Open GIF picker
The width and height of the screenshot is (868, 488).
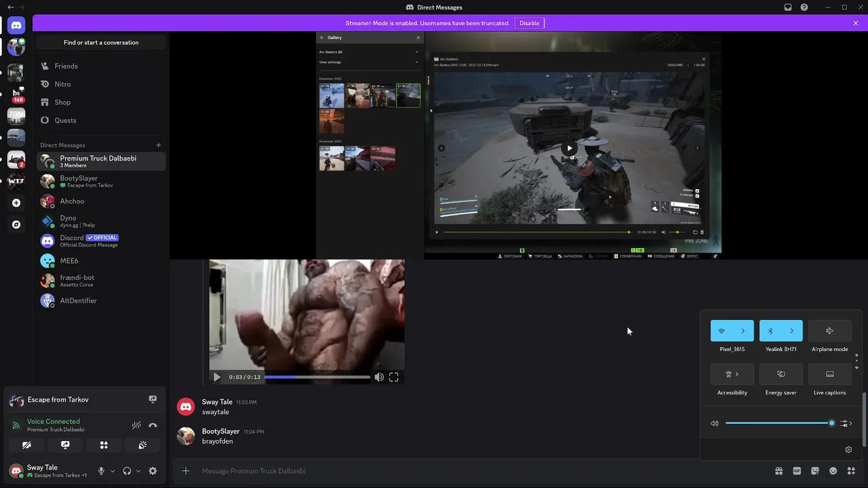(x=797, y=471)
